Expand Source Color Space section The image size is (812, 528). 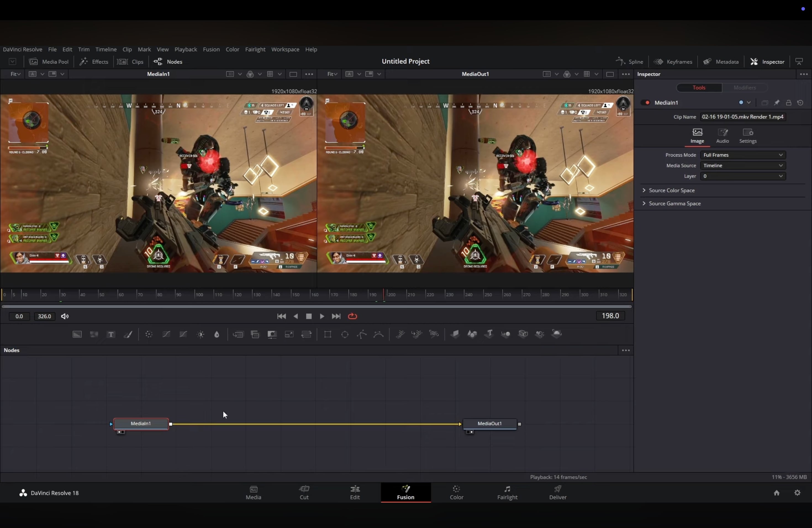(x=671, y=190)
